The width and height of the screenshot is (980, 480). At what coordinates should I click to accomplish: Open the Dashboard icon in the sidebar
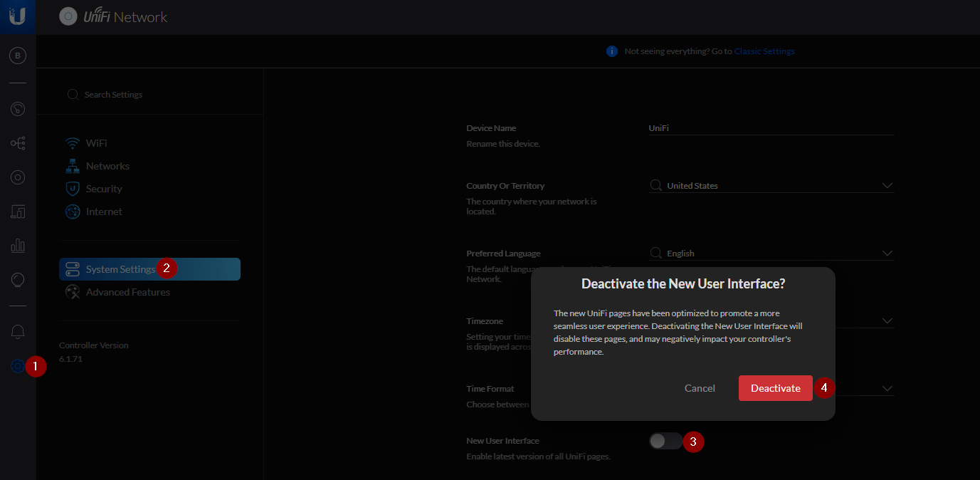pos(18,109)
